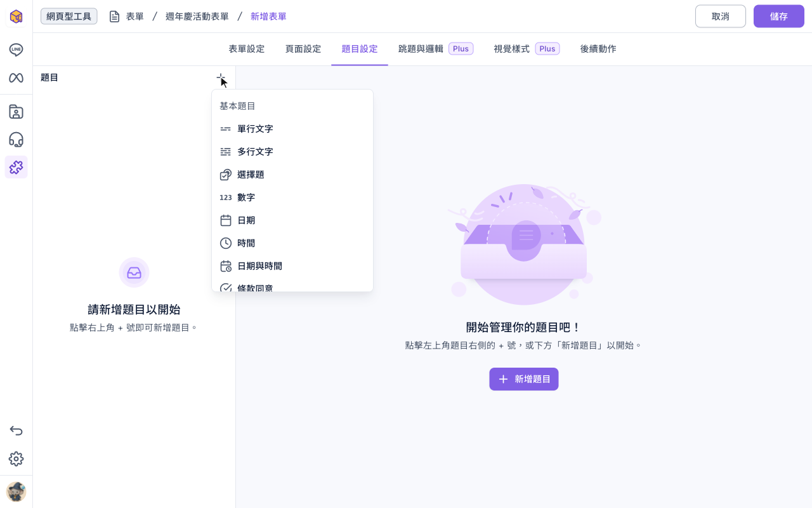Click the return arrow sidebar icon
The image size is (812, 508).
(x=16, y=431)
